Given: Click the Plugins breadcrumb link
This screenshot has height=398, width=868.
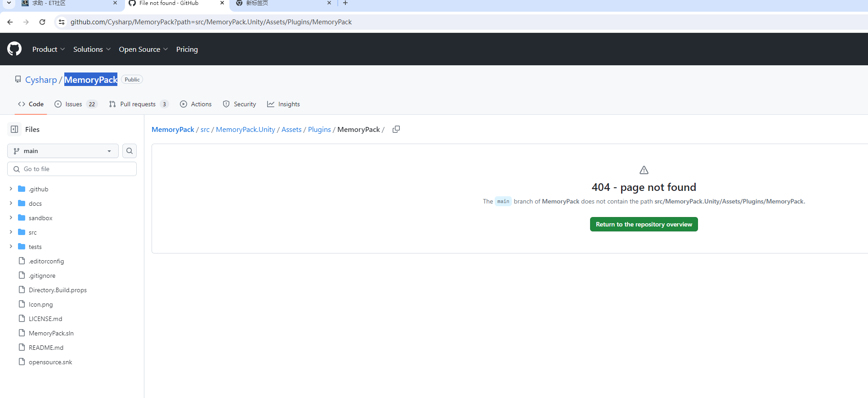Looking at the screenshot, I should pyautogui.click(x=319, y=129).
